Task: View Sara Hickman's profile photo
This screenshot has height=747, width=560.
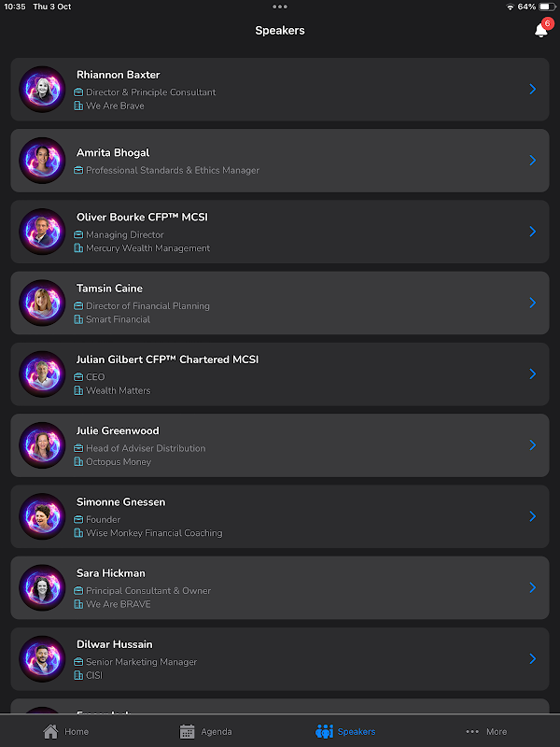Action: 42,587
